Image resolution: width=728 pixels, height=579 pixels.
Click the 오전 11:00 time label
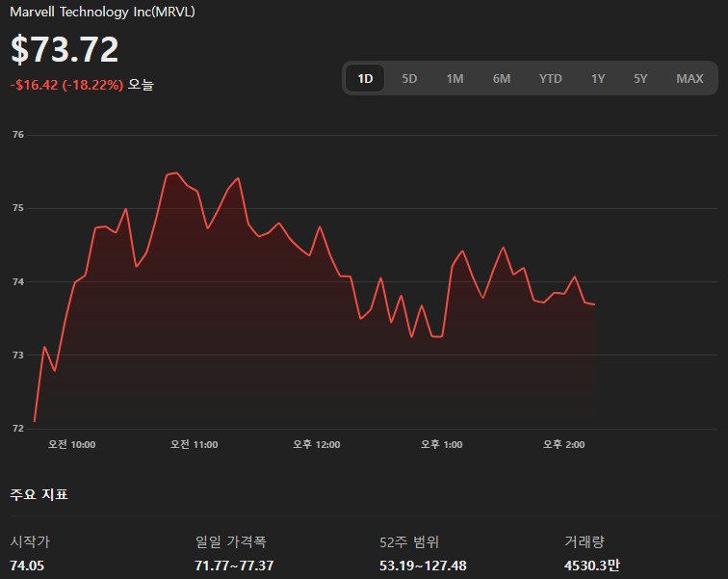(x=195, y=444)
